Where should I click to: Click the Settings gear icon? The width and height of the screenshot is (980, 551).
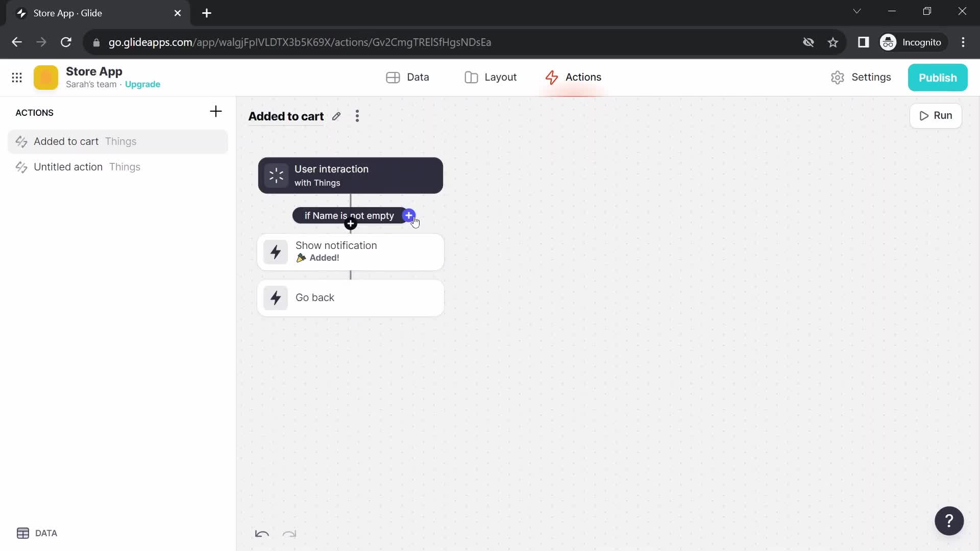point(838,77)
